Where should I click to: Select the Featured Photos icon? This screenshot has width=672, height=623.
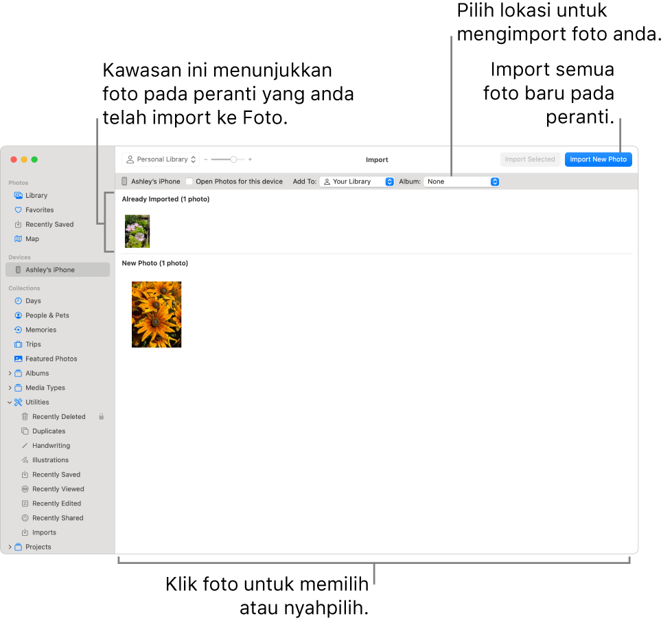point(18,359)
